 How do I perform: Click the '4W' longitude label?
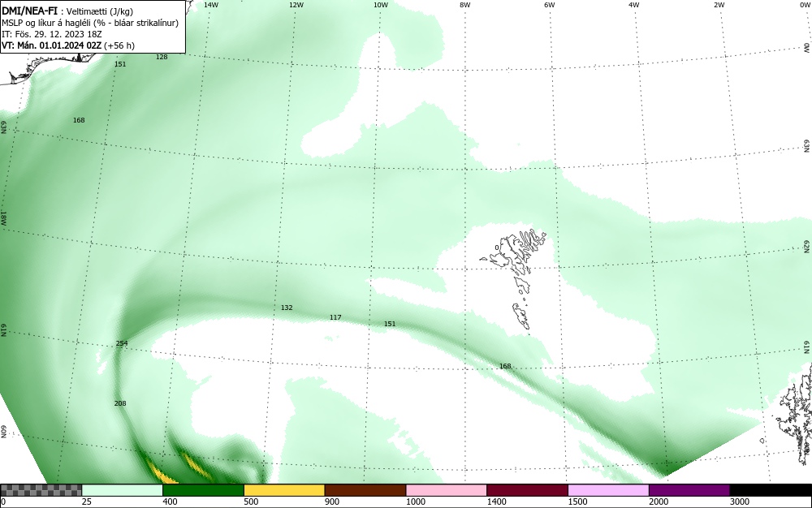[634, 5]
